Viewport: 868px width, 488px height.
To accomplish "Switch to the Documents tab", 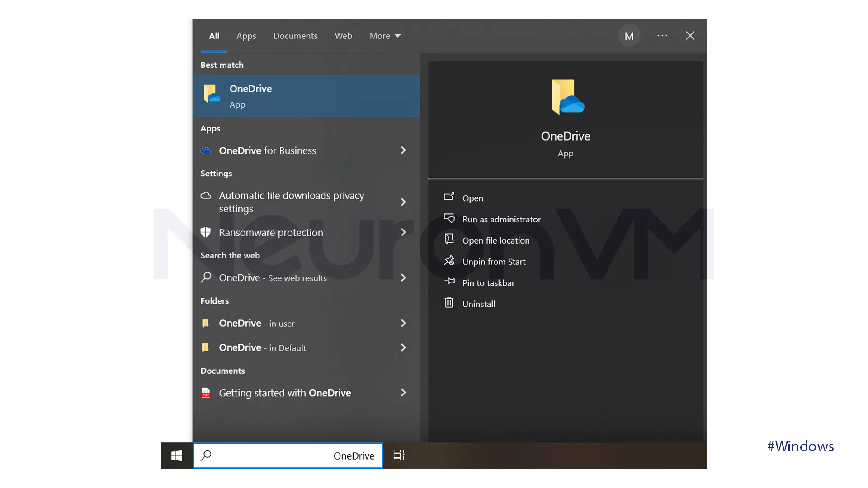I will 295,36.
